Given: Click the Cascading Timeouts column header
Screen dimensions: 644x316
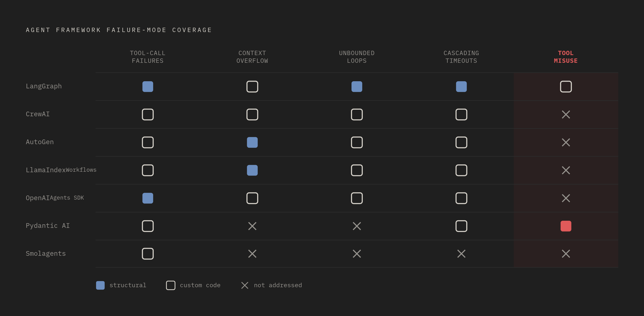Looking at the screenshot, I should click(x=461, y=57).
